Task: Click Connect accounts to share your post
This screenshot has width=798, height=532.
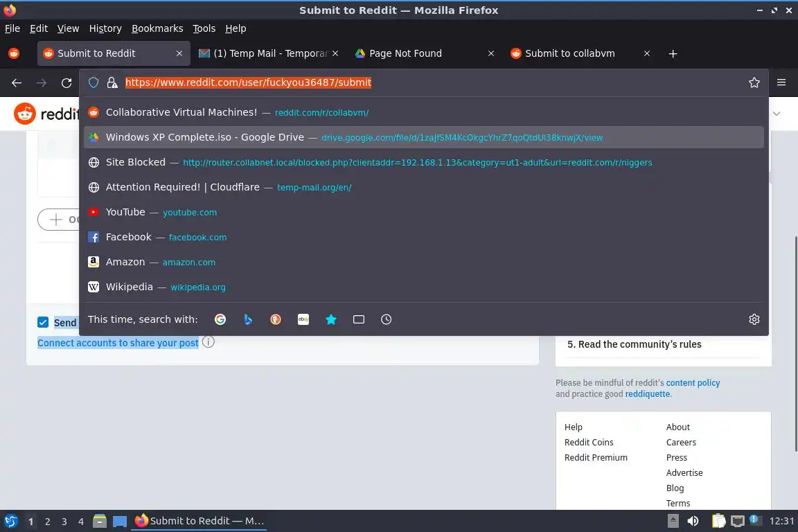Action: [118, 343]
